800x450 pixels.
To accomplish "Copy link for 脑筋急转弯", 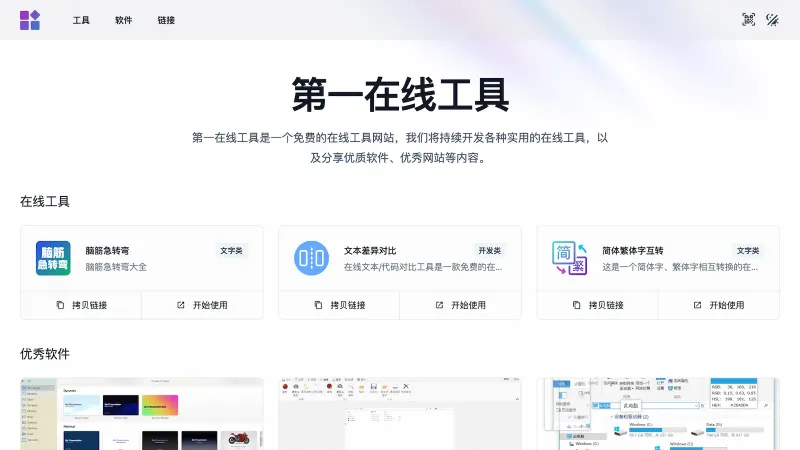I will pos(81,305).
